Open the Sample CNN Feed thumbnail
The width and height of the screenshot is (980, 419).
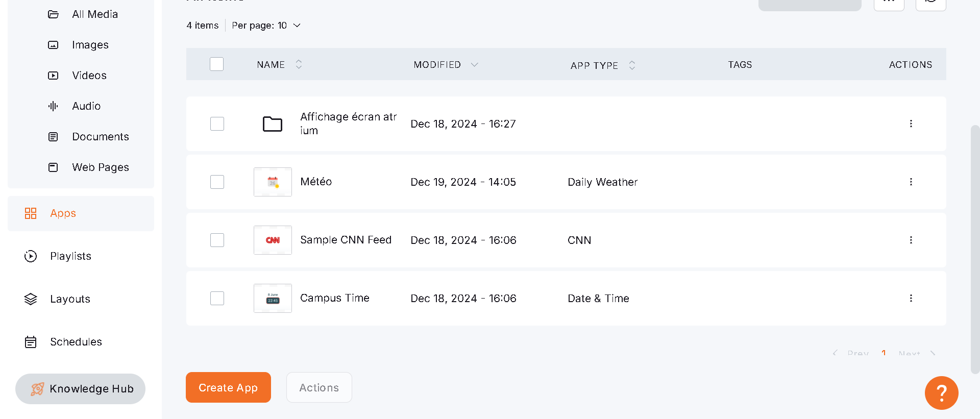pyautogui.click(x=273, y=240)
